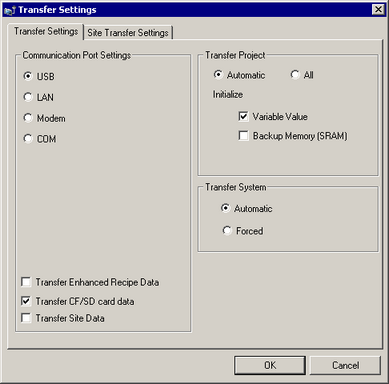389x384 pixels.
Task: Click the Cancel button
Action: pos(345,365)
